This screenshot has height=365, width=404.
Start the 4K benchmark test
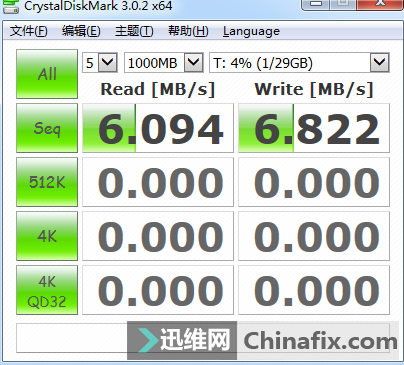tap(47, 236)
